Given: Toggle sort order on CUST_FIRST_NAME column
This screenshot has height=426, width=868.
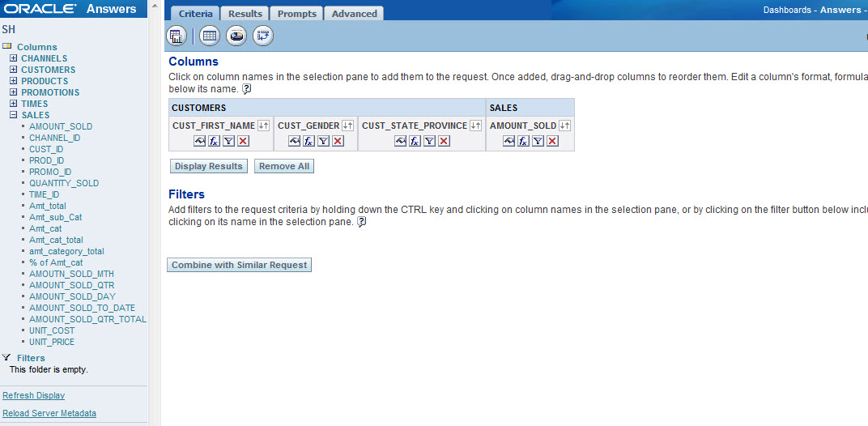Looking at the screenshot, I should pyautogui.click(x=263, y=126).
